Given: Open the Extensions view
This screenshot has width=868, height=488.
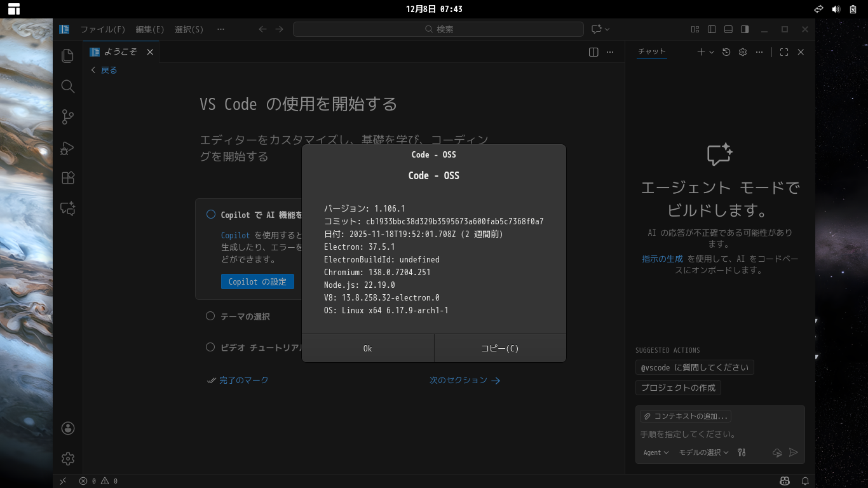Looking at the screenshot, I should click(67, 178).
